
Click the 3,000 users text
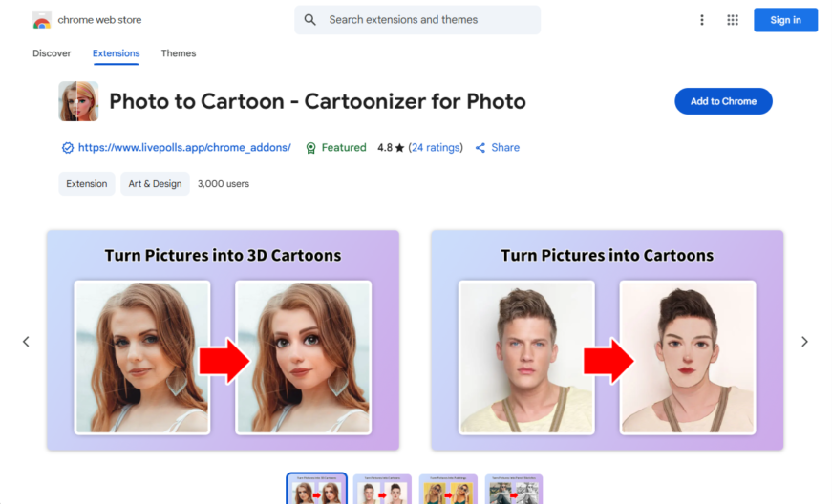[224, 184]
